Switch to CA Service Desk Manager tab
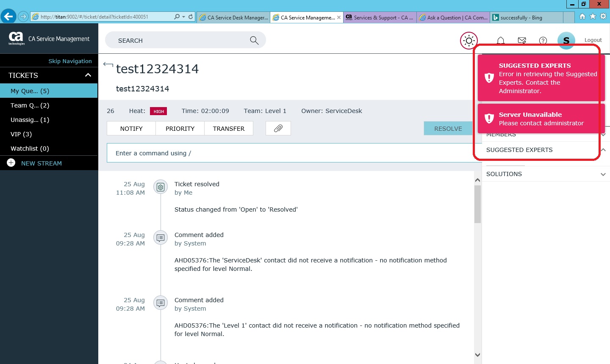The image size is (610, 364). [233, 17]
